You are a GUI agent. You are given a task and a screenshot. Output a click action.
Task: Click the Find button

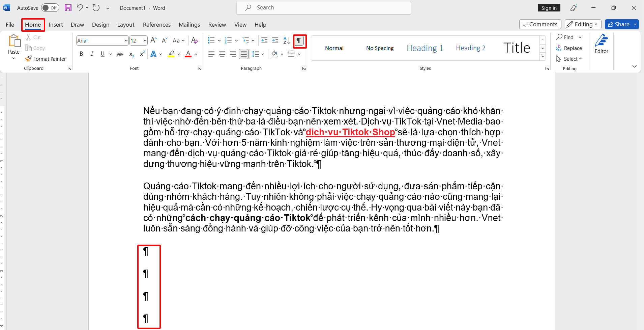pyautogui.click(x=565, y=37)
